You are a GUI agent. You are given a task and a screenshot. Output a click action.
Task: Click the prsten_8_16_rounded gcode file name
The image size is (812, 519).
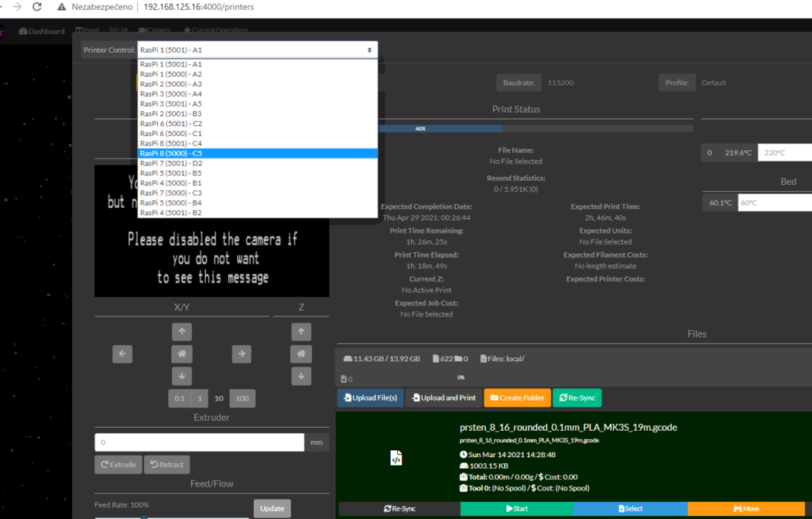568,428
